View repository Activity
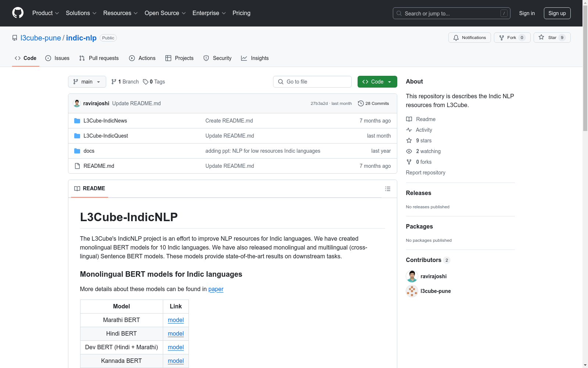The width and height of the screenshot is (588, 368). (419, 130)
